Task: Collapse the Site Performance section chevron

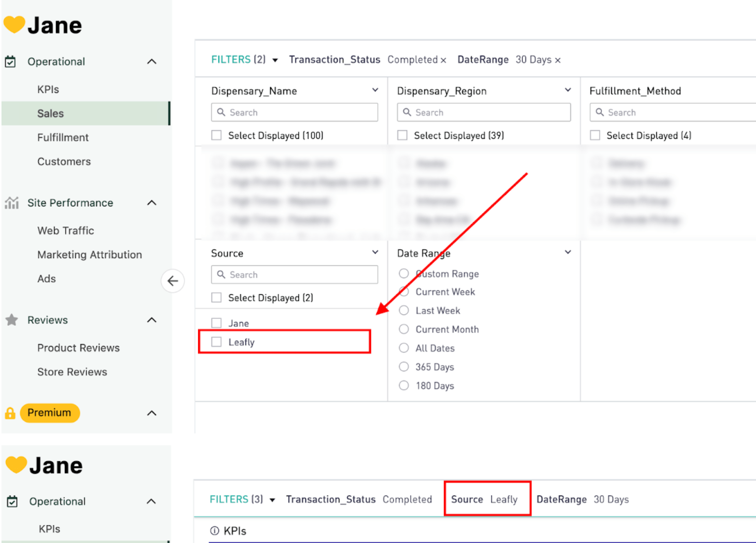Action: coord(152,203)
